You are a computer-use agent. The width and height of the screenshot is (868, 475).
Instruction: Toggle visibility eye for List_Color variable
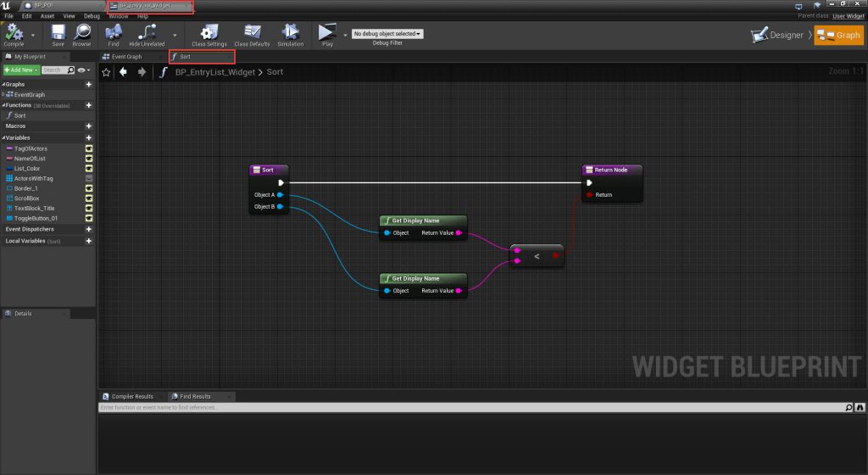tap(89, 168)
